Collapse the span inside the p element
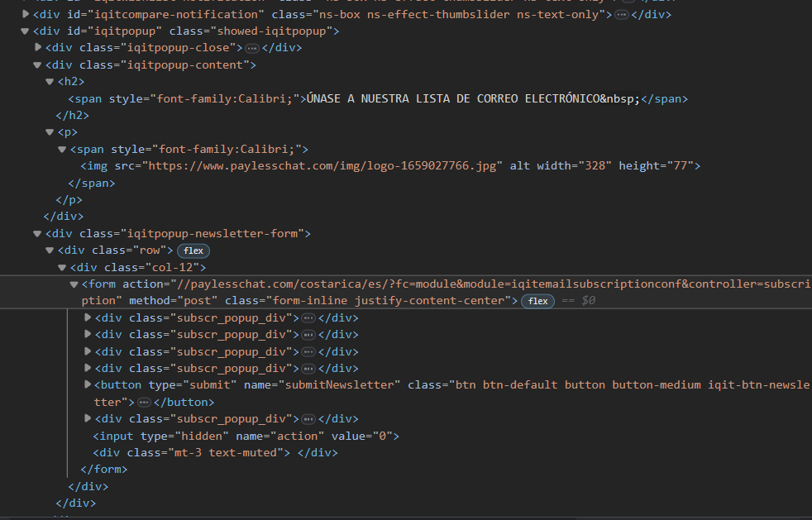Screen dimensions: 812x520 pos(62,149)
